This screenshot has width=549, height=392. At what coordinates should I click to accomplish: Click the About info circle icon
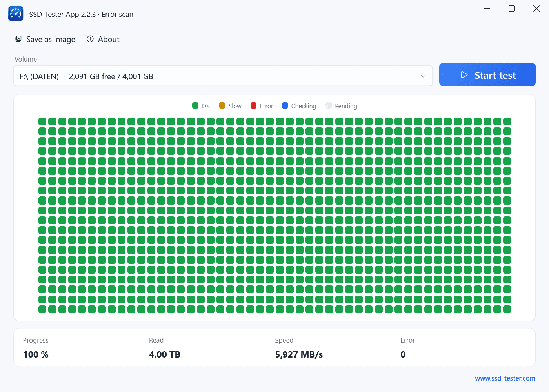point(90,39)
